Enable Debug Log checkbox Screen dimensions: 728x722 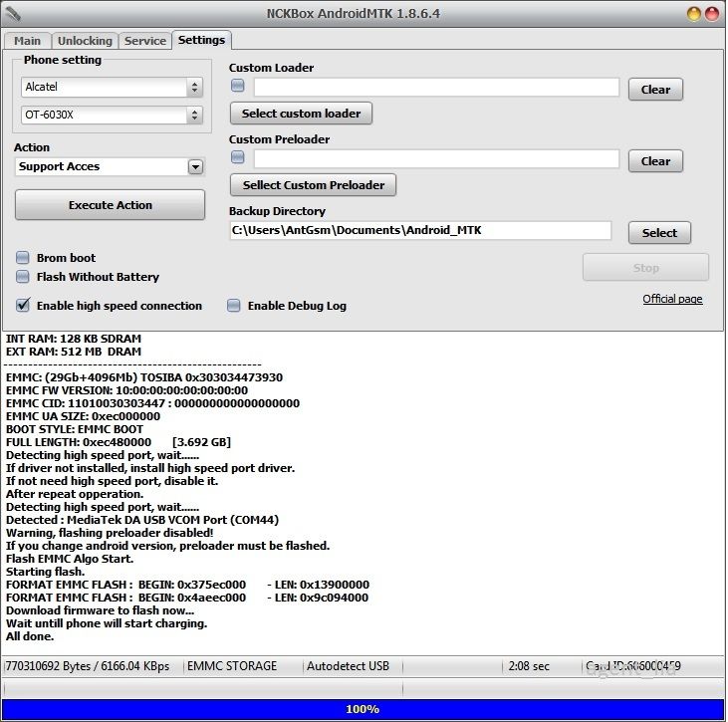pos(234,306)
